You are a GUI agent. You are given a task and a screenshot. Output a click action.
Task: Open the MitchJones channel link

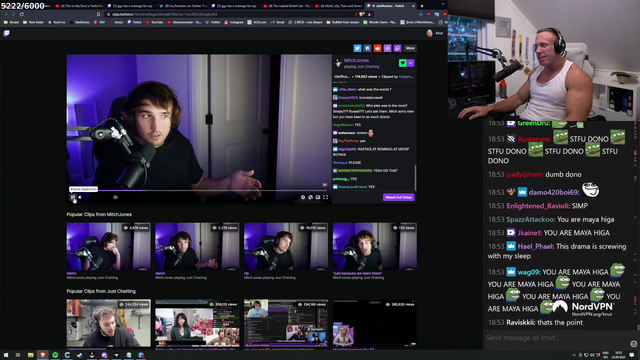[356, 60]
